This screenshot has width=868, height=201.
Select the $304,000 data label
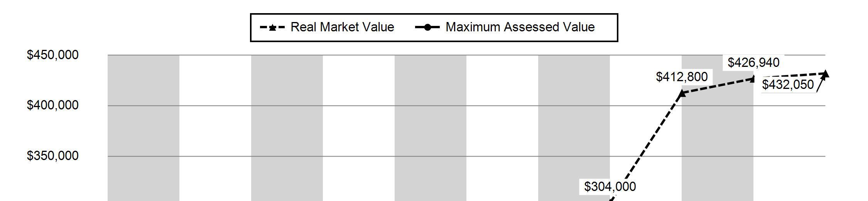pyautogui.click(x=610, y=186)
